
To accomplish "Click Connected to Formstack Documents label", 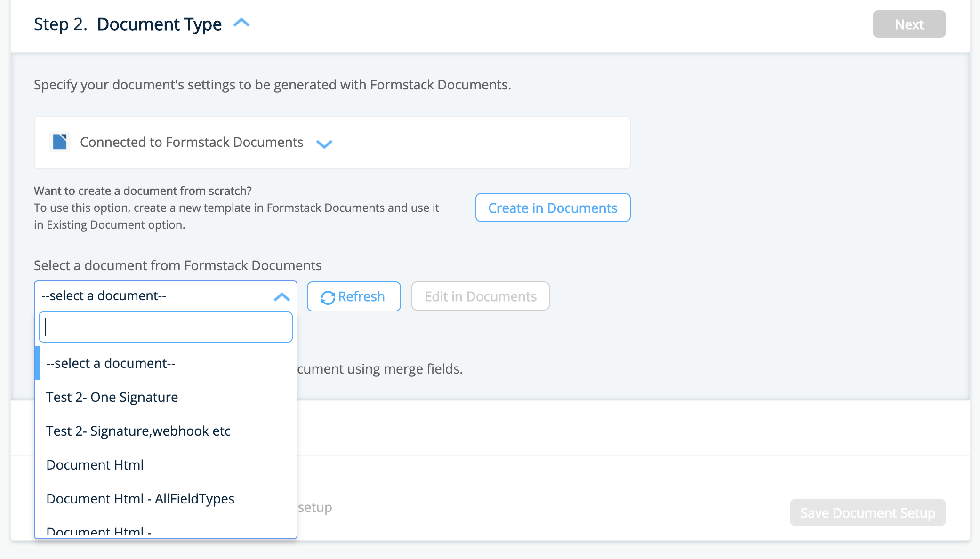I will pyautogui.click(x=192, y=142).
